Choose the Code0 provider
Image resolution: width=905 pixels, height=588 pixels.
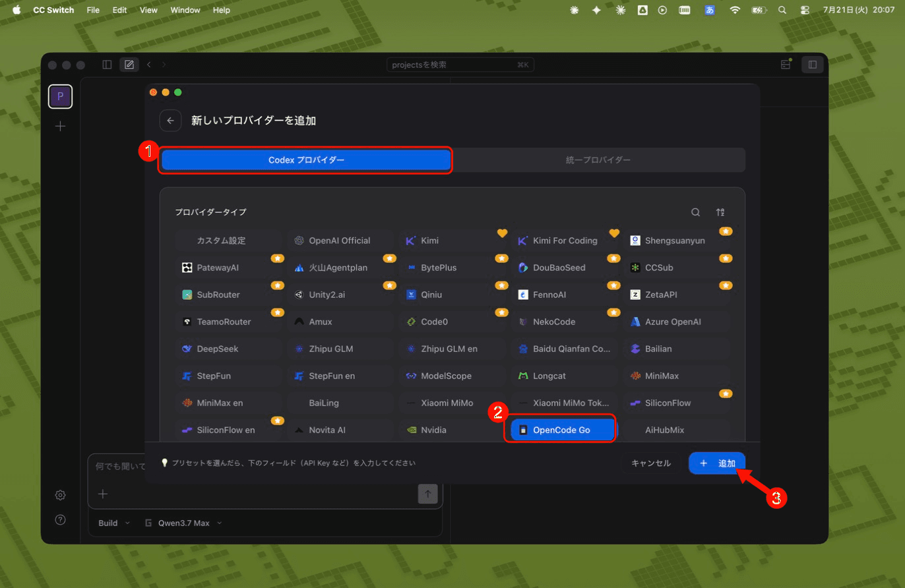coord(452,322)
